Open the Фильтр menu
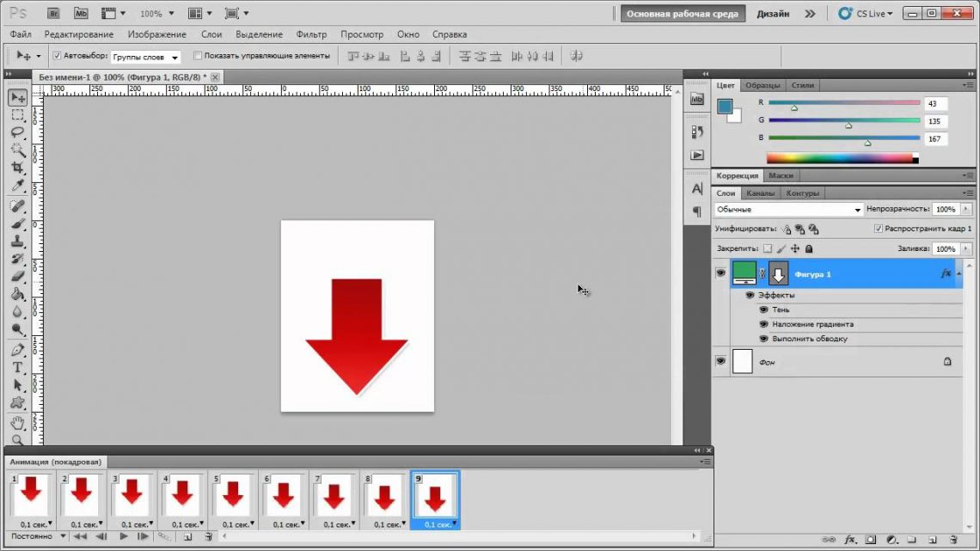The height and width of the screenshot is (551, 980). (311, 34)
